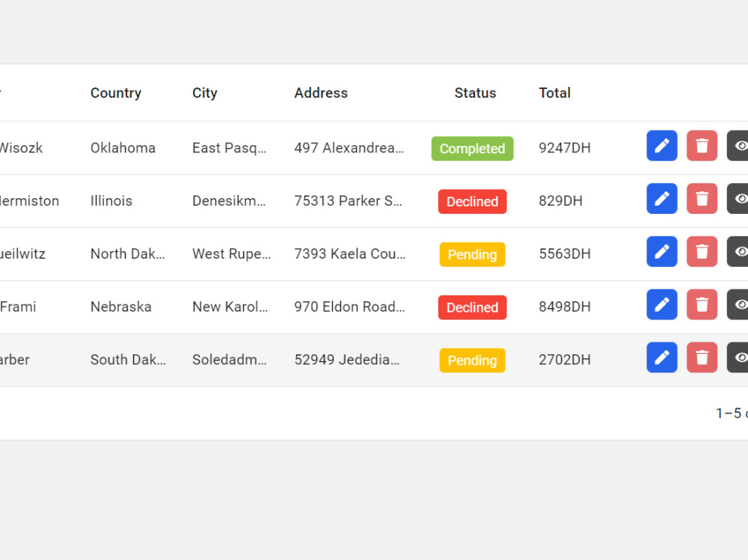This screenshot has width=748, height=560.
Task: Select the East Pasq... city cell
Action: tap(230, 148)
